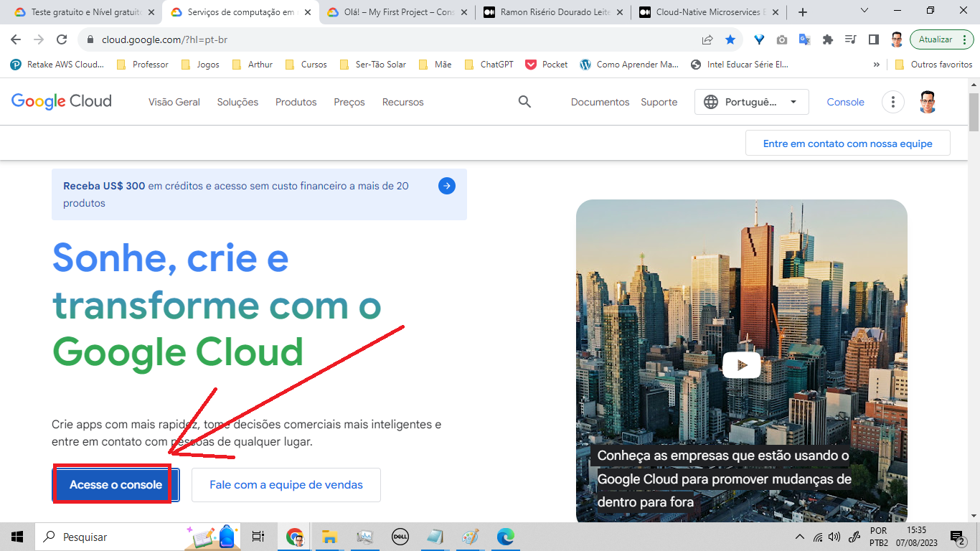
Task: Open the Suporte link
Action: click(x=659, y=102)
